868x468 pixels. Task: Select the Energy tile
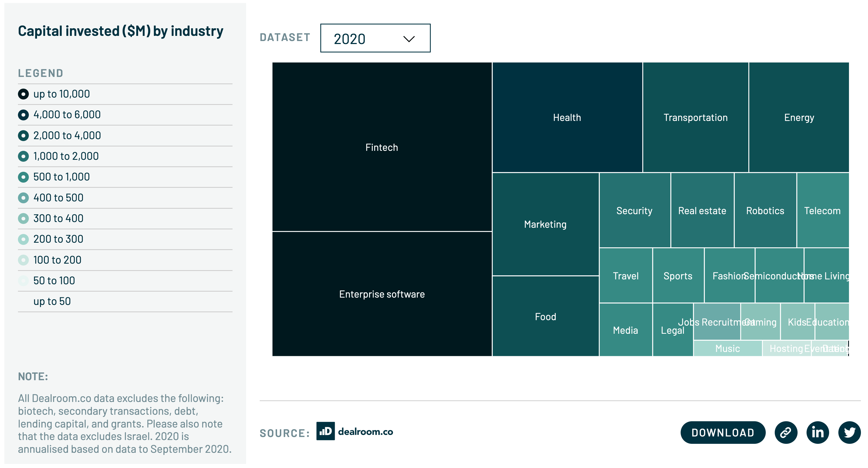point(799,117)
